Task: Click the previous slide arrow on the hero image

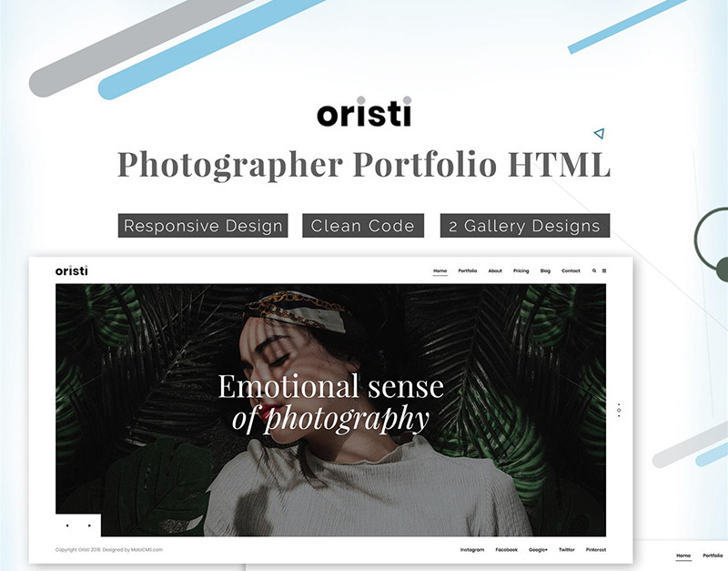Action: click(67, 525)
